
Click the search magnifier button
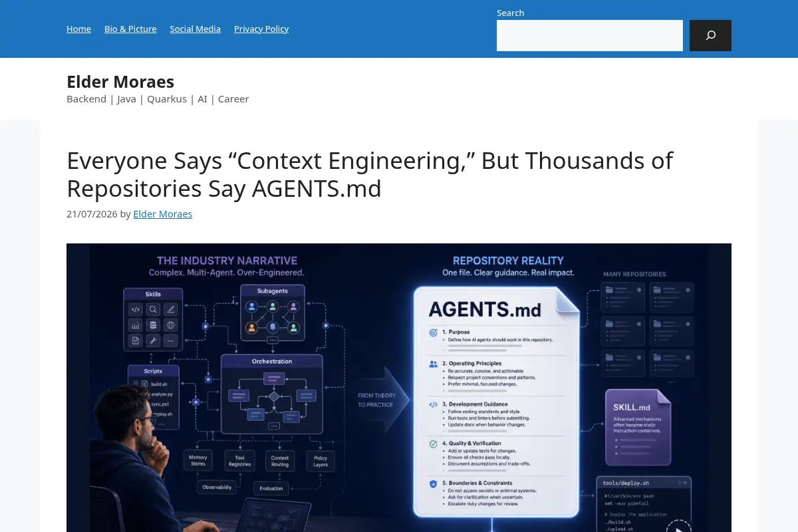point(710,35)
